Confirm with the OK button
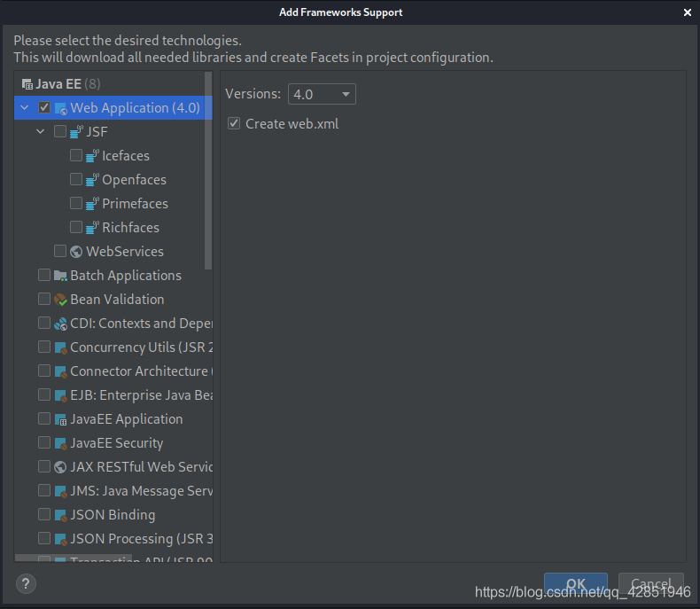Viewport: 700px width, 609px height. [x=575, y=585]
